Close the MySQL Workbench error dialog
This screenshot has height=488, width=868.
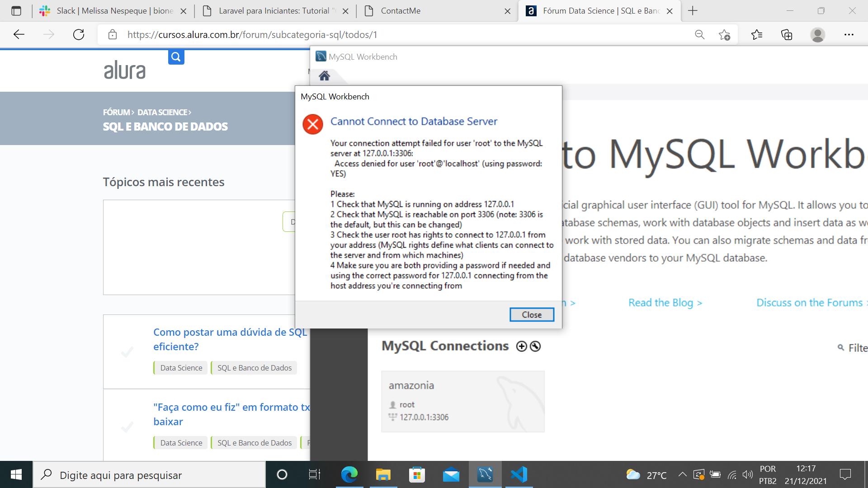(x=532, y=314)
